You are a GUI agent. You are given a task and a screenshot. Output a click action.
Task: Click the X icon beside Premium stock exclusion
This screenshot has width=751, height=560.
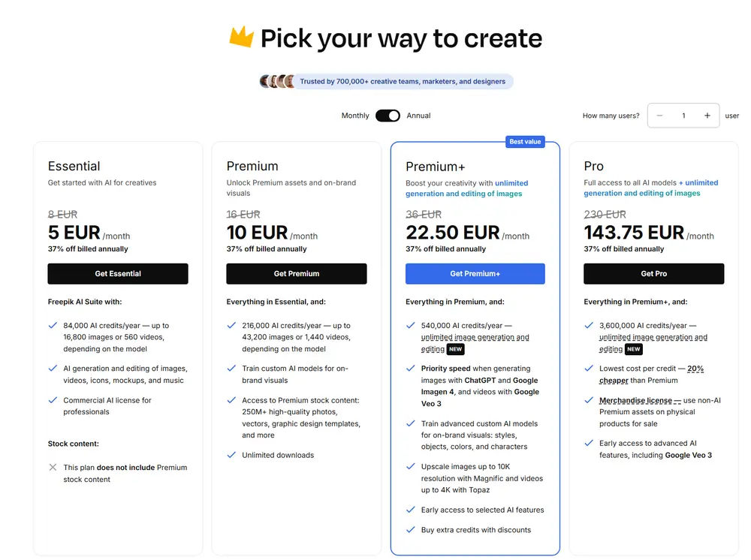point(53,468)
